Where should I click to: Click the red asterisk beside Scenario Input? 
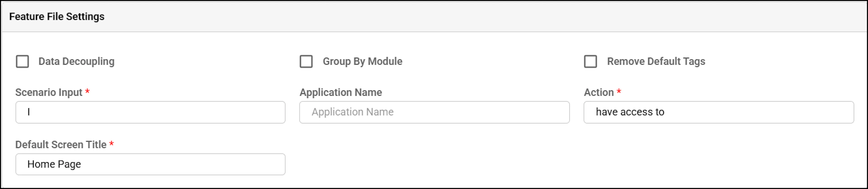click(x=87, y=91)
